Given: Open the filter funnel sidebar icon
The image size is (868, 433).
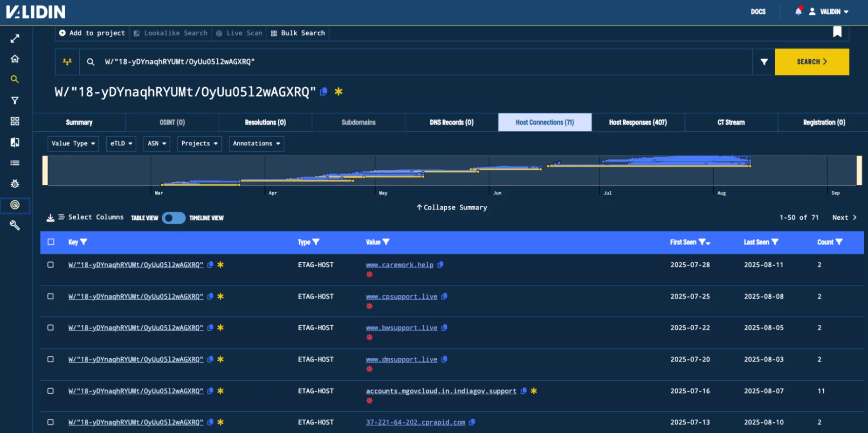Looking at the screenshot, I should (x=15, y=100).
